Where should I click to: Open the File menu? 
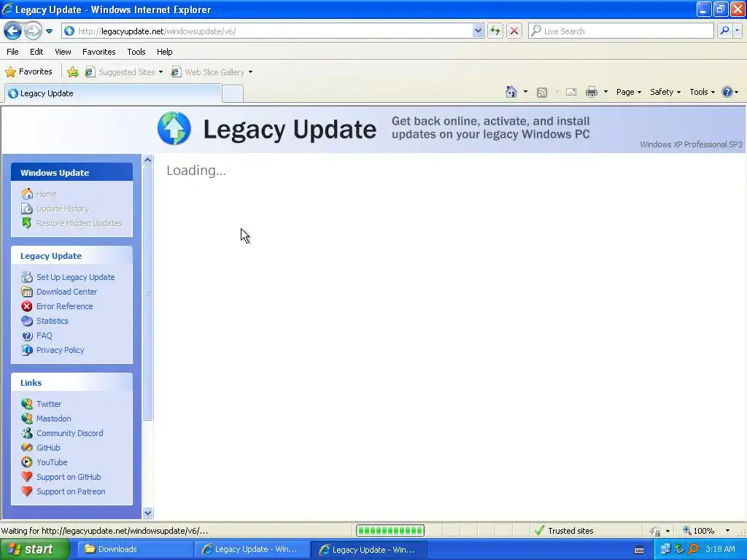[12, 52]
